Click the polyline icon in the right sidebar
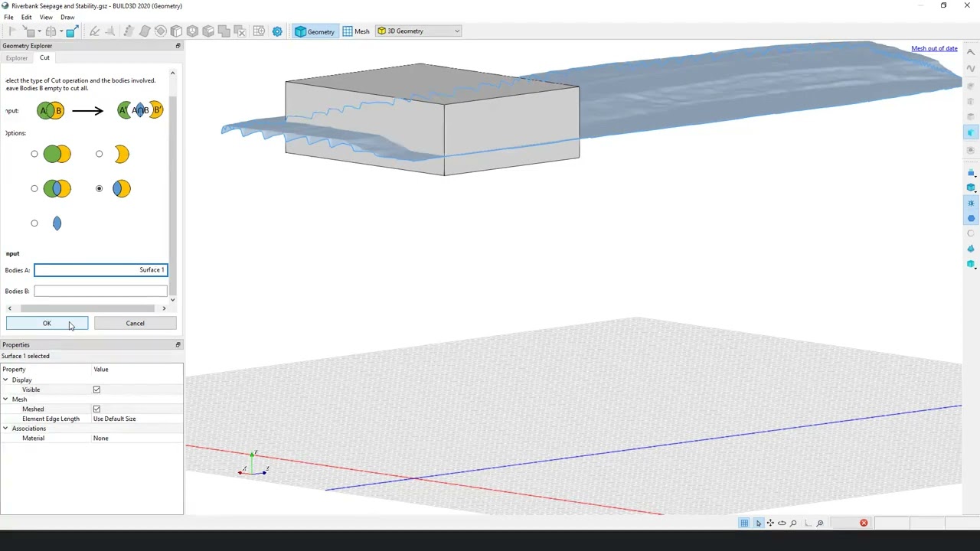Screen dimensions: 980x551 971,52
